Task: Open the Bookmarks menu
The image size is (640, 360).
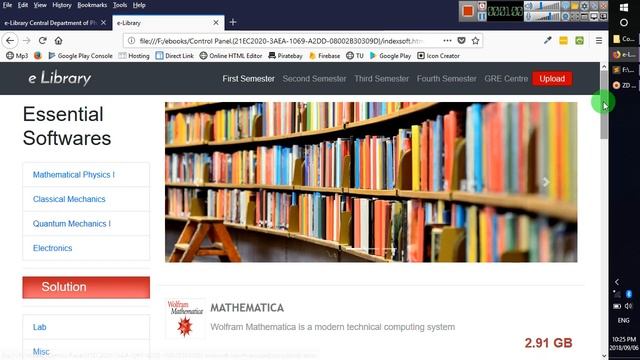Action: click(x=92, y=5)
